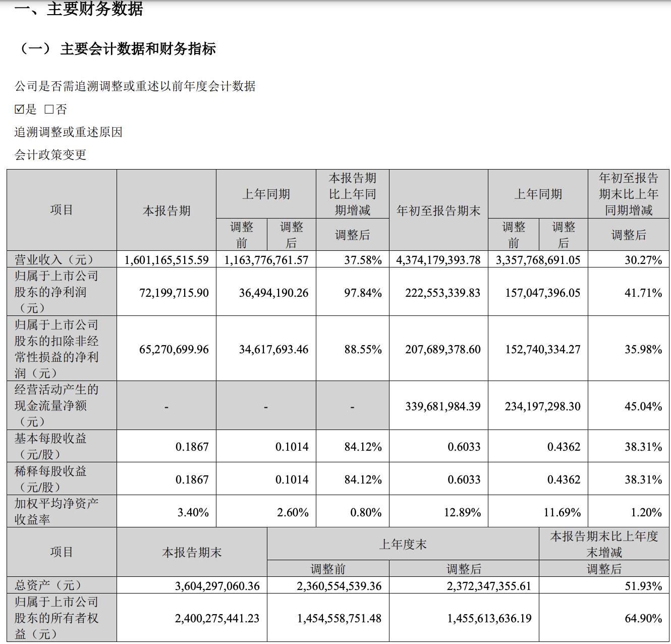Screen dimensions: 671x644
Task: Tick the unchecked 否 checkbox
Action: 49,110
